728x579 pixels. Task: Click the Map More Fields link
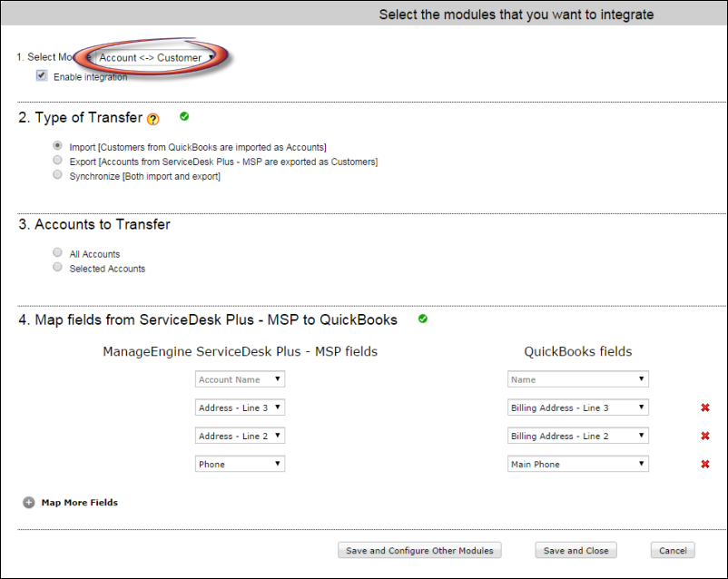coord(79,503)
